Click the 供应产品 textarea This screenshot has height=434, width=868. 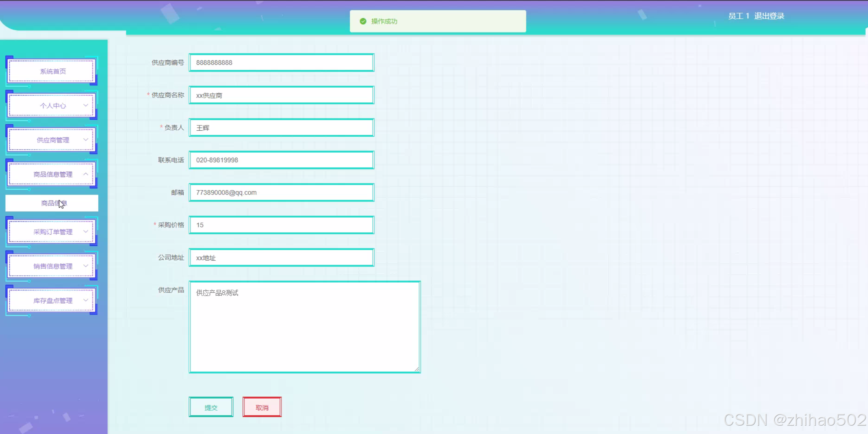click(x=304, y=327)
